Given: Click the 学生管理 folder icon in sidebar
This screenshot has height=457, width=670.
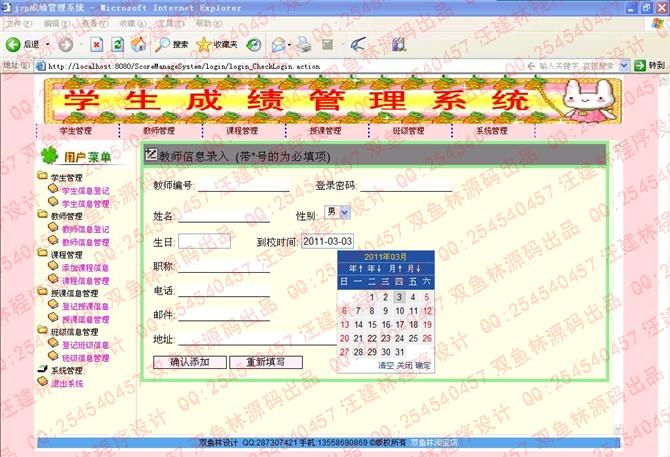Looking at the screenshot, I should 42,176.
